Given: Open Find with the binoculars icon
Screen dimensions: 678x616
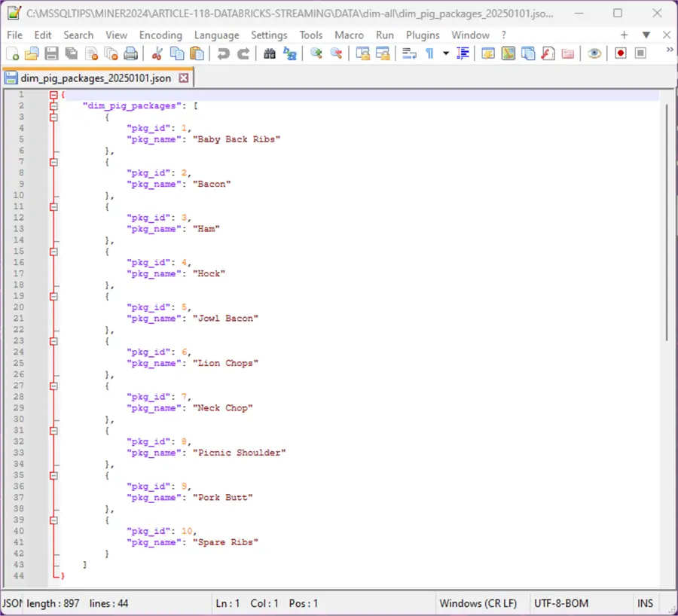Looking at the screenshot, I should [270, 53].
